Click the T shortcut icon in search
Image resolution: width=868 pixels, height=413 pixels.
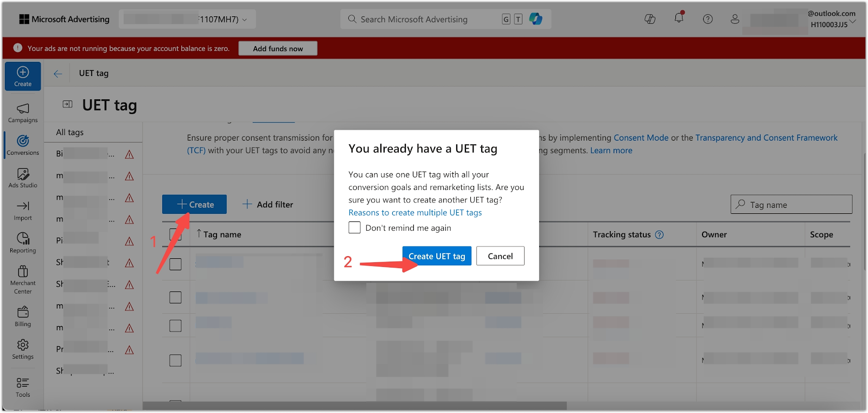coord(518,20)
